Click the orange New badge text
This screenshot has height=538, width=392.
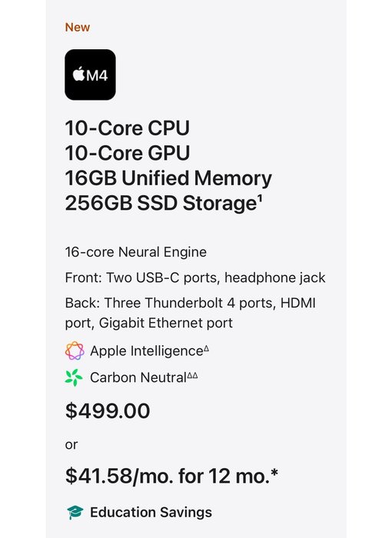click(x=78, y=27)
